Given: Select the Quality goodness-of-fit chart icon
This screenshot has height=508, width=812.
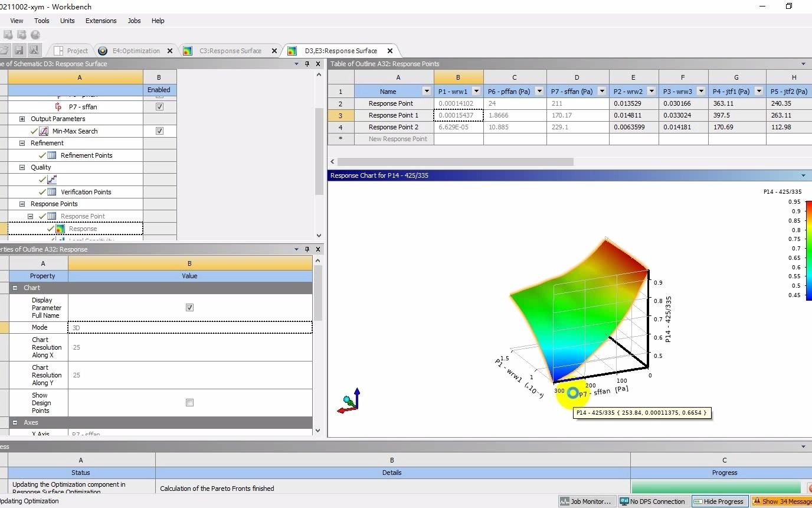Looking at the screenshot, I should 52,180.
